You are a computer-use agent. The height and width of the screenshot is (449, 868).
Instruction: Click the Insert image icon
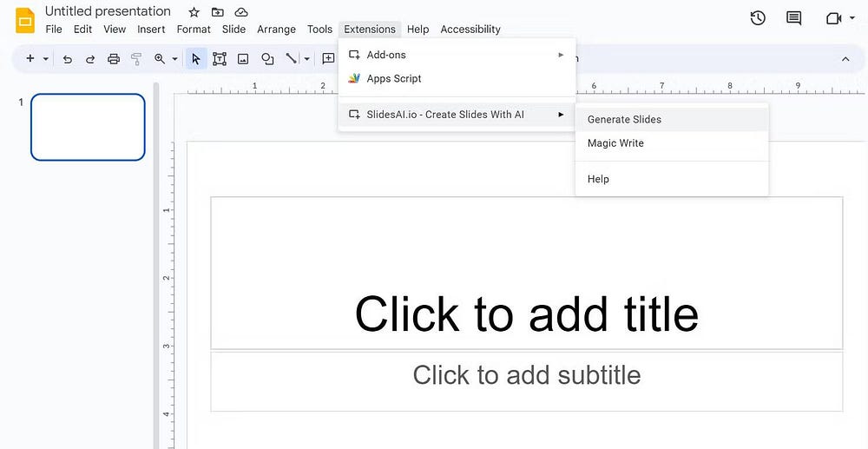[243, 59]
